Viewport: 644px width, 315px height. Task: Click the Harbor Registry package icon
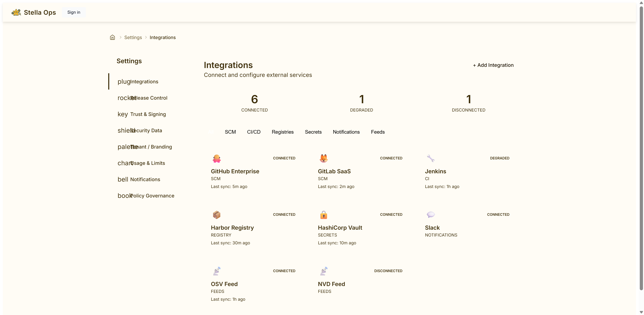216,215
